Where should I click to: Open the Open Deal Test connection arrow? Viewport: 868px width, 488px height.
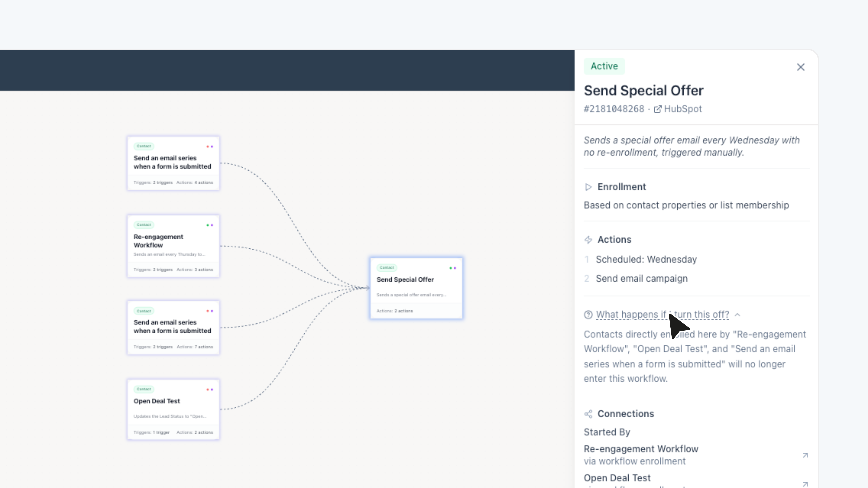pos(805,484)
